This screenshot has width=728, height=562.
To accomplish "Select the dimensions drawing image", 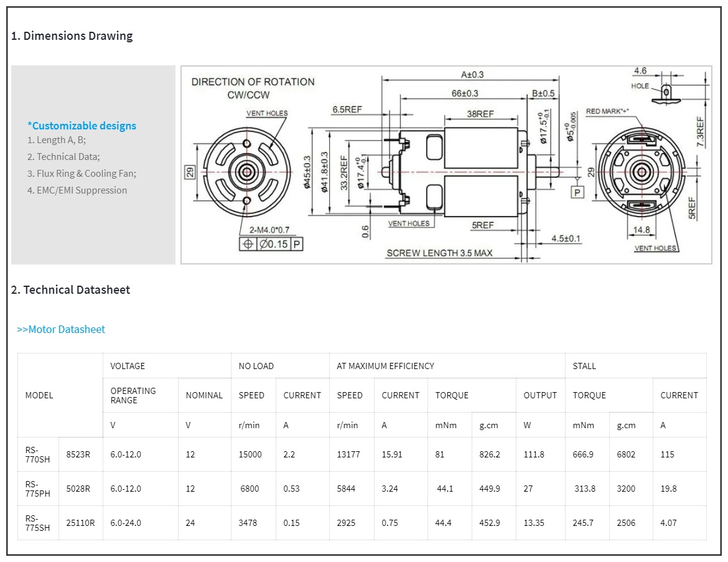I will pos(446,165).
